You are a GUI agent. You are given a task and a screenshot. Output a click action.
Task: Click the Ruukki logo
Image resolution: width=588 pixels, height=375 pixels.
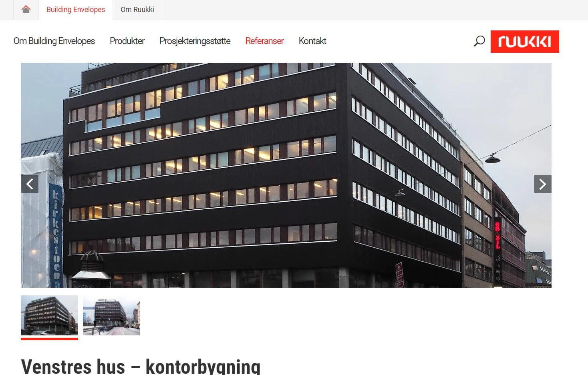pyautogui.click(x=525, y=42)
